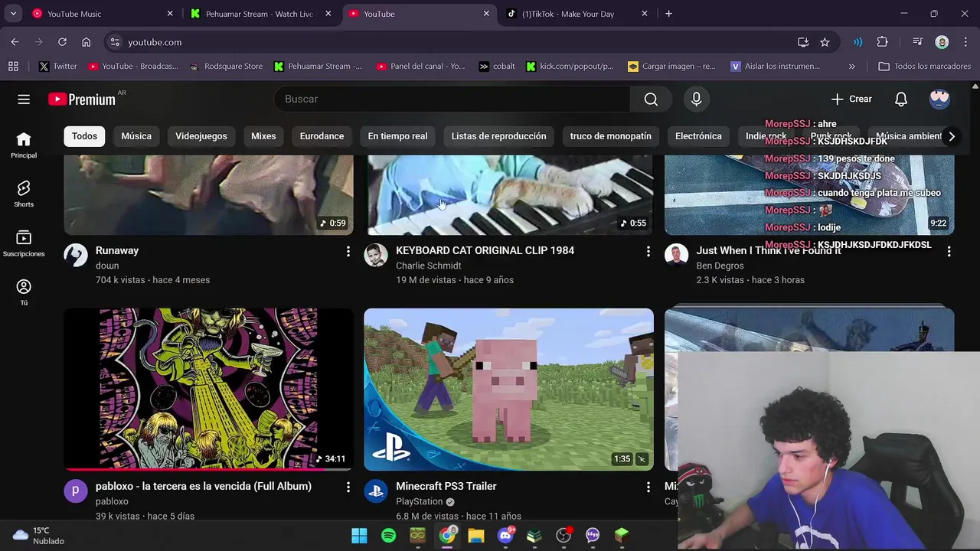
Task: Open the notifications bell
Action: [901, 99]
